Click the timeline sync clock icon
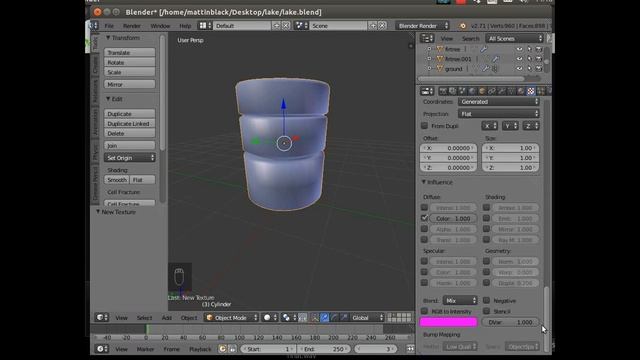Viewport: 640px width, 360px height. coord(222,349)
